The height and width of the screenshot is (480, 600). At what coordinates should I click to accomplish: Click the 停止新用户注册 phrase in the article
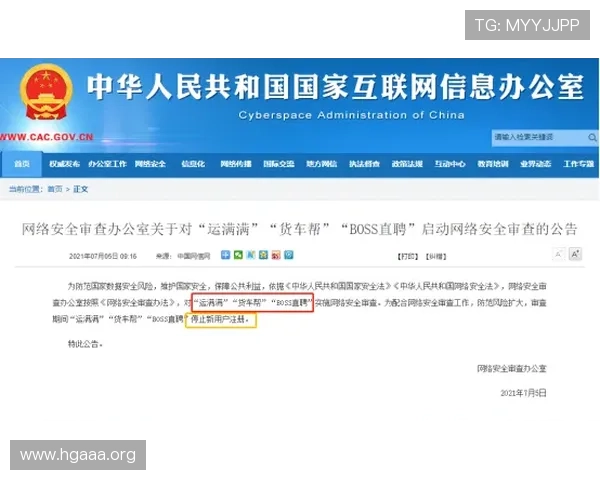click(x=220, y=319)
